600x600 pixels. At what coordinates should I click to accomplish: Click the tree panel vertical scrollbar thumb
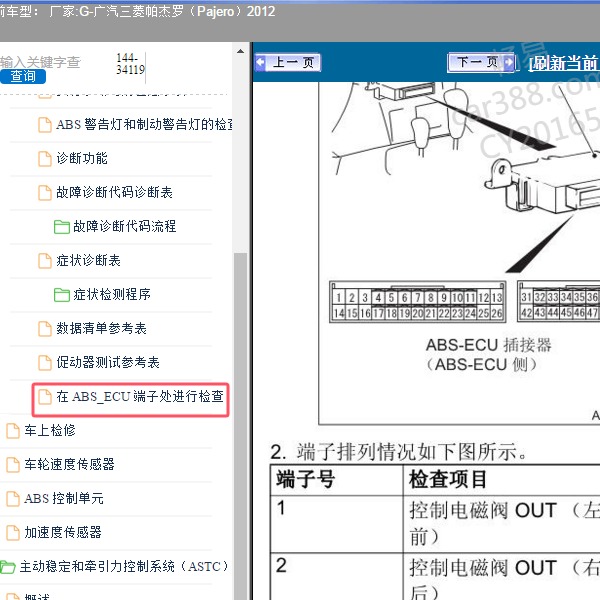(x=240, y=425)
